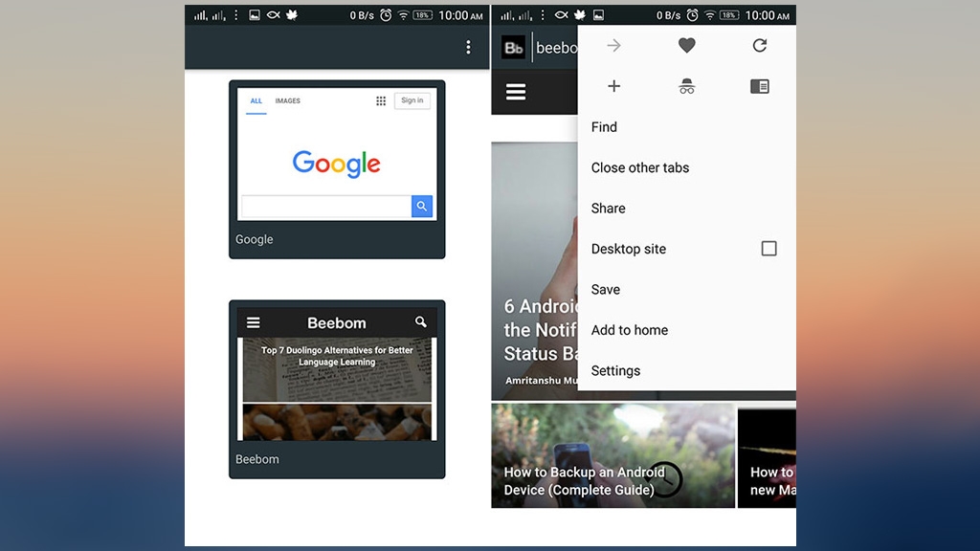Open the Beebom tab card
The height and width of the screenshot is (551, 980).
pyautogui.click(x=337, y=389)
